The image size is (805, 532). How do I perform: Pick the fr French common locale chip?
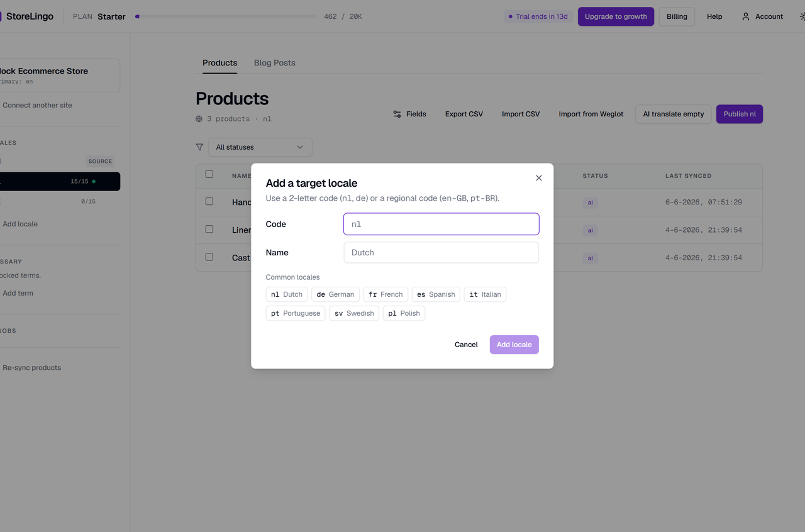pos(386,294)
